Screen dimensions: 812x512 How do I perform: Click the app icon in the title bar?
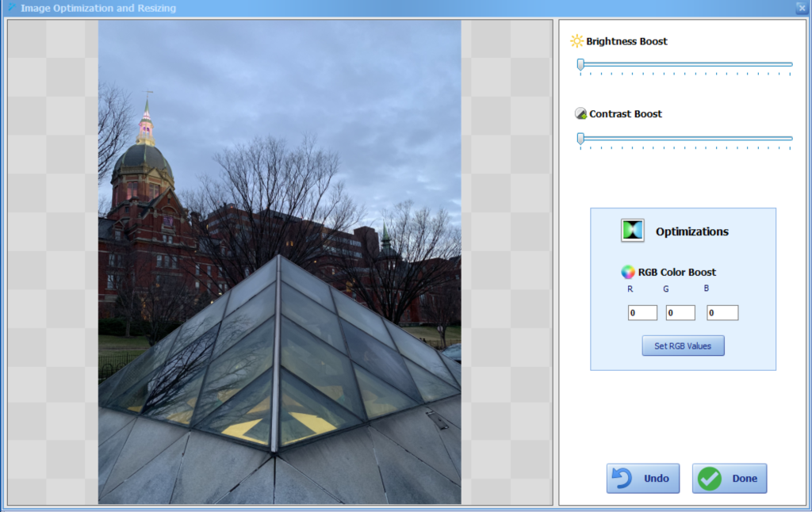coord(11,7)
